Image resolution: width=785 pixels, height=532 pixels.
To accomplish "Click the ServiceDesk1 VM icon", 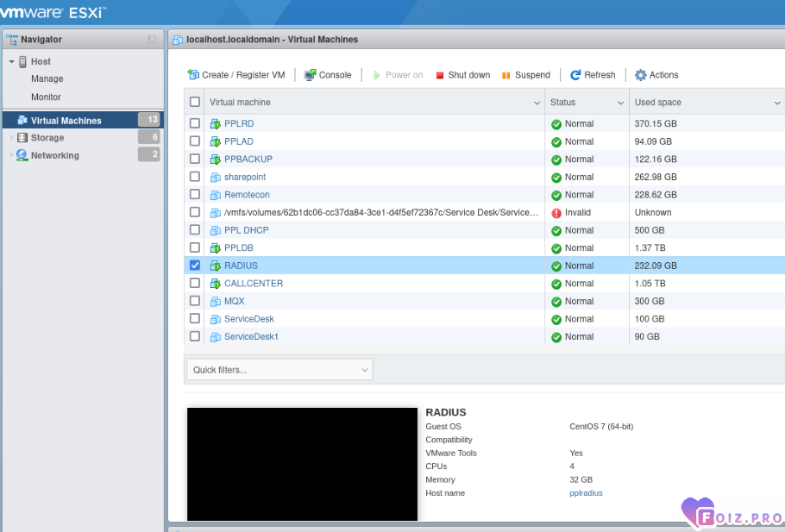I will coord(216,337).
